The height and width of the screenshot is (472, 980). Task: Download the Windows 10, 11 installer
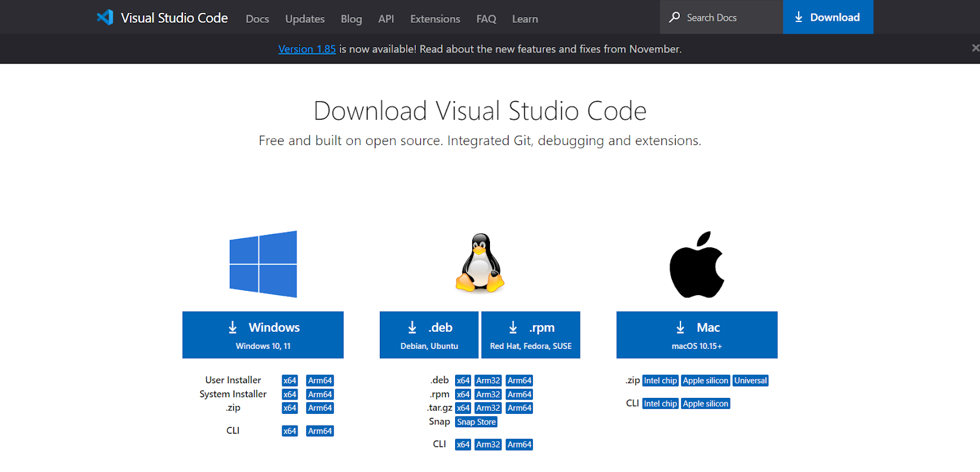pyautogui.click(x=263, y=335)
